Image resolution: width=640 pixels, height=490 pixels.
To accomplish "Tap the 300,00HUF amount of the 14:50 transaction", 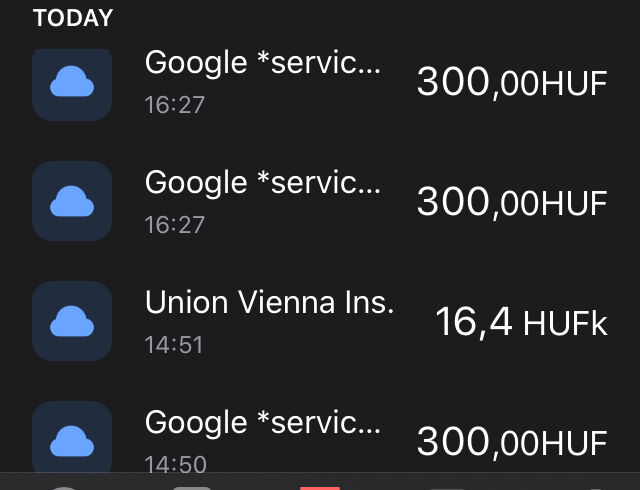I will coord(512,442).
